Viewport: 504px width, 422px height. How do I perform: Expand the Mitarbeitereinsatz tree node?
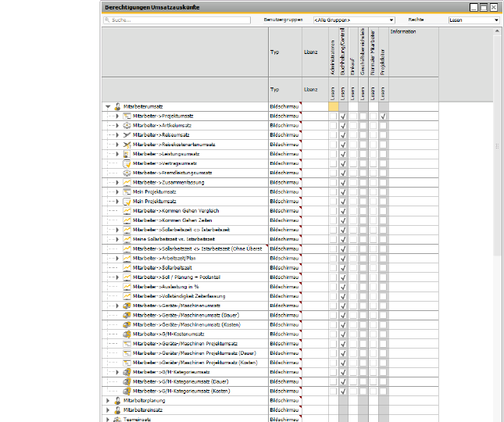click(108, 410)
